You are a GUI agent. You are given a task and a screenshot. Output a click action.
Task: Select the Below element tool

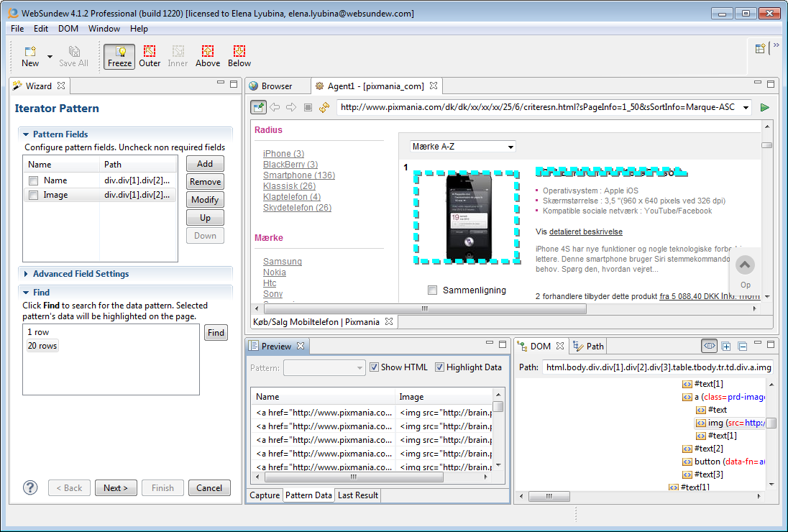[x=239, y=56]
